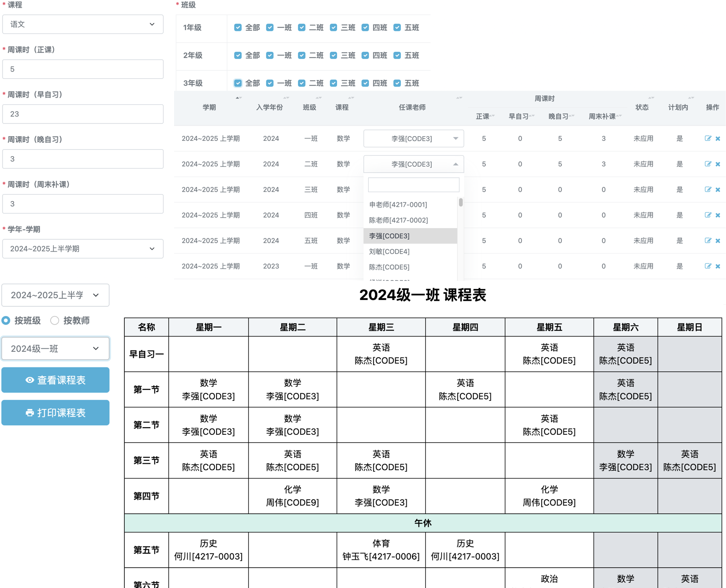This screenshot has width=726, height=588.
Task: Delete the 2024 二班 数学 row
Action: [718, 164]
